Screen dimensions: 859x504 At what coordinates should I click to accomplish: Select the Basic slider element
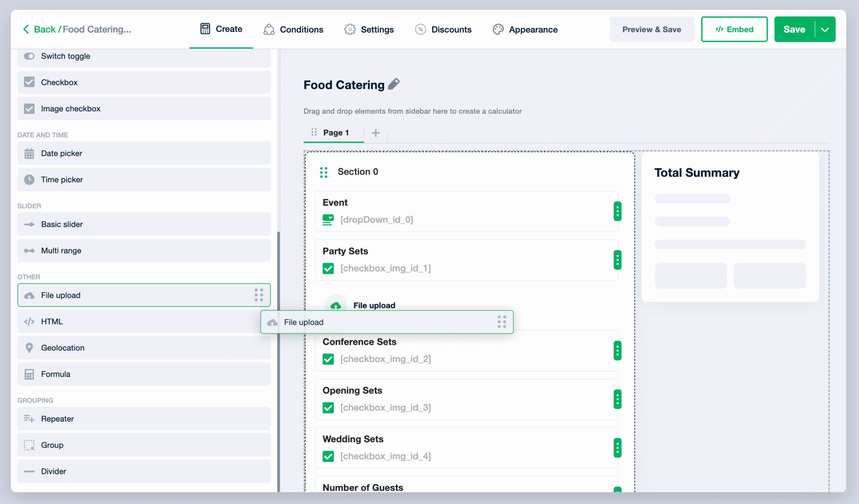point(144,224)
